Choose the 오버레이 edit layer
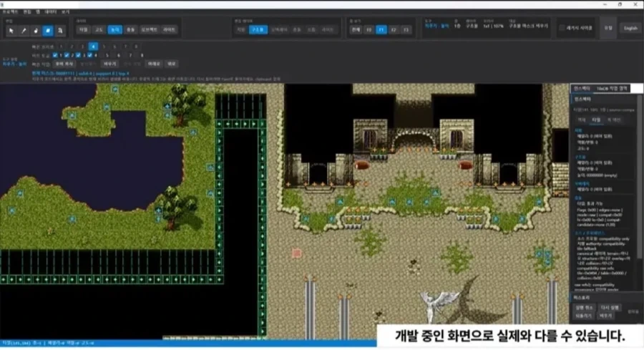644x350 pixels. coord(279,29)
